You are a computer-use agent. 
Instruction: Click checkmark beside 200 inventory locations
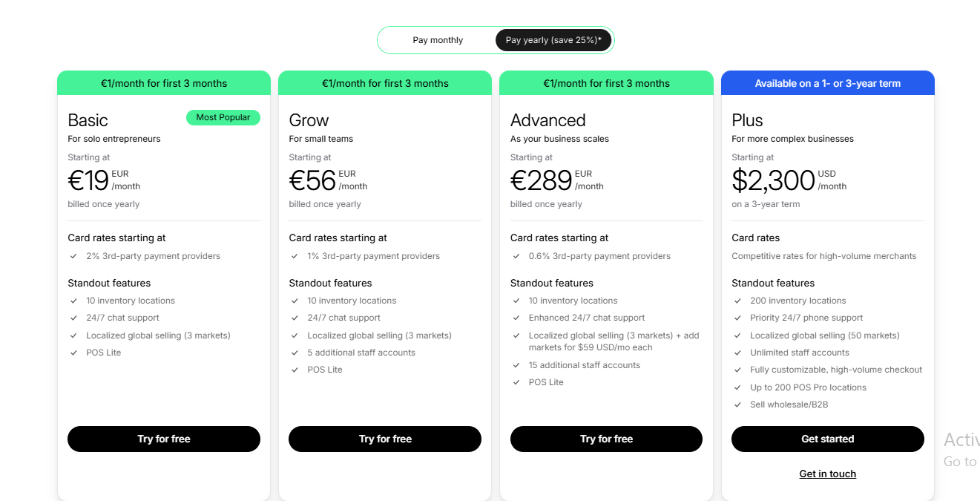(x=737, y=301)
